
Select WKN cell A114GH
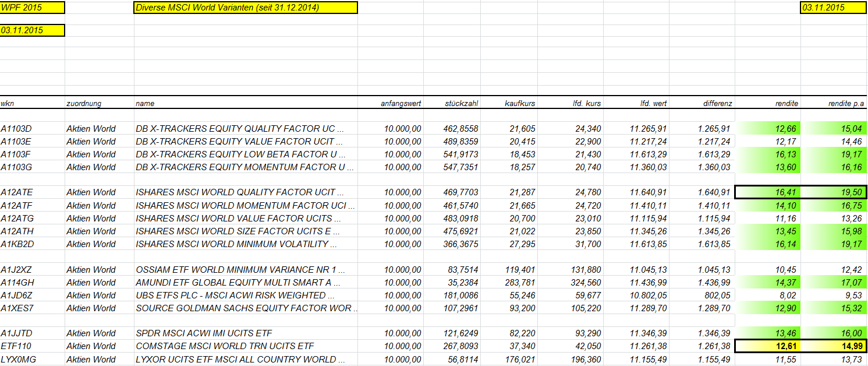pyautogui.click(x=33, y=282)
